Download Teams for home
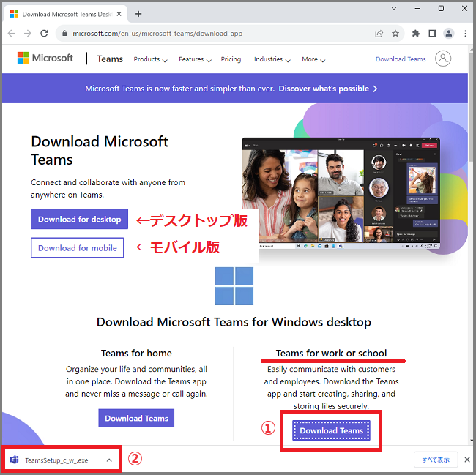Image resolution: width=476 pixels, height=475 pixels. click(x=136, y=419)
